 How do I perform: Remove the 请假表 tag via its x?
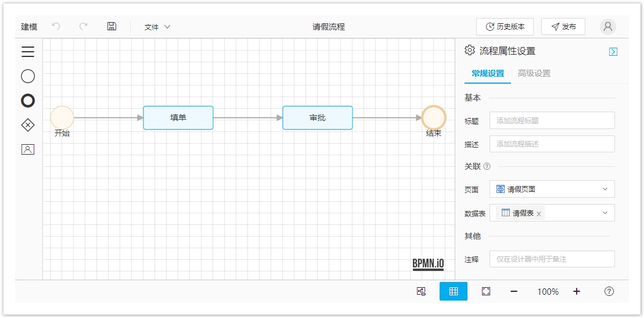[x=539, y=214]
